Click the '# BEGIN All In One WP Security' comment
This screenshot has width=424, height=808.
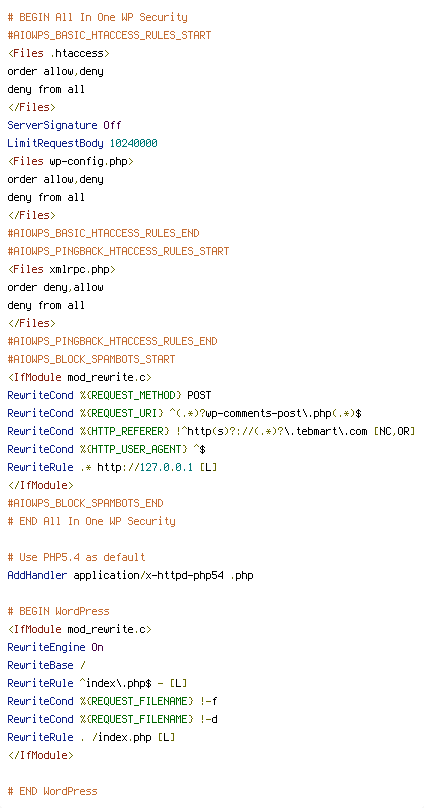[x=97, y=18]
